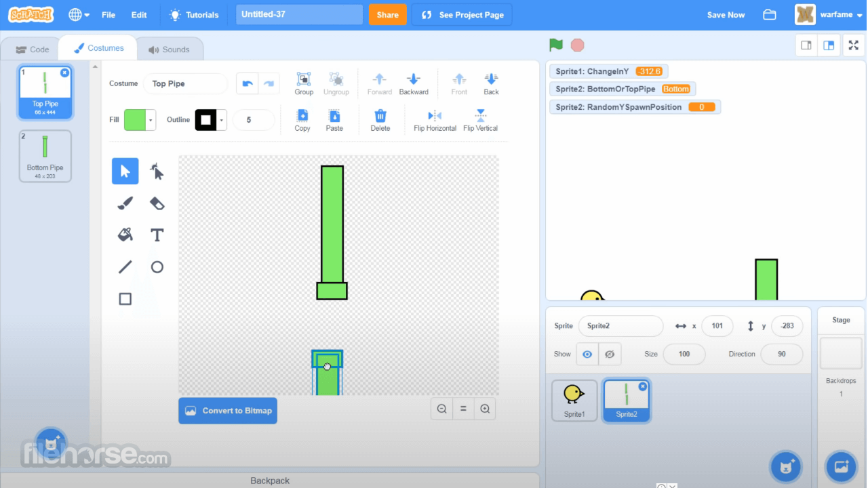
Task: Switch to the small stage layout
Action: pyautogui.click(x=806, y=45)
